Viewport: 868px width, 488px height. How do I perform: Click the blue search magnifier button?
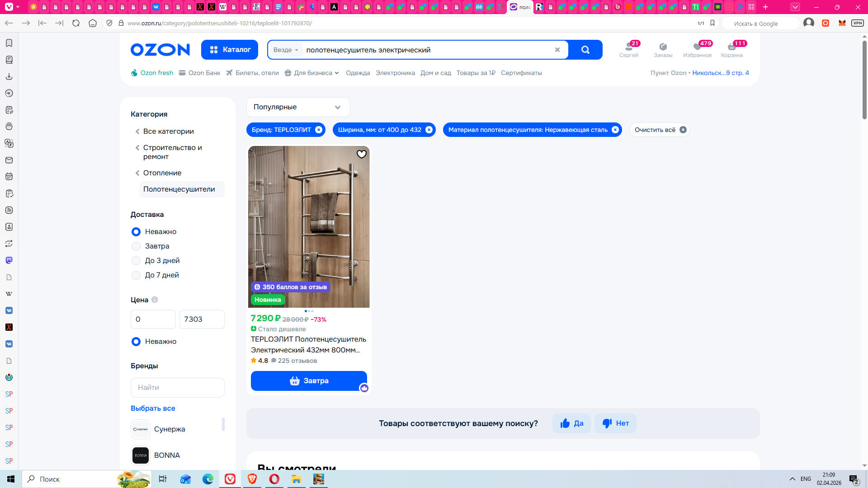[585, 50]
